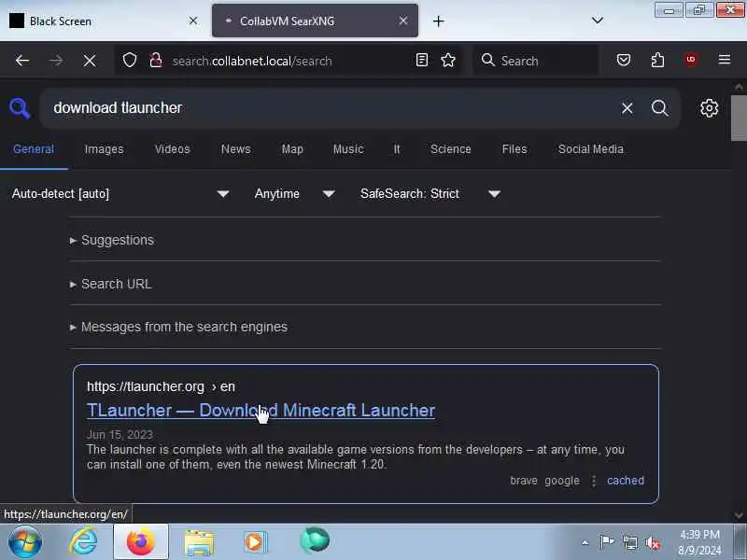Viewport: 747px width, 560px height.
Task: Open the Windows Start menu
Action: pos(25,542)
